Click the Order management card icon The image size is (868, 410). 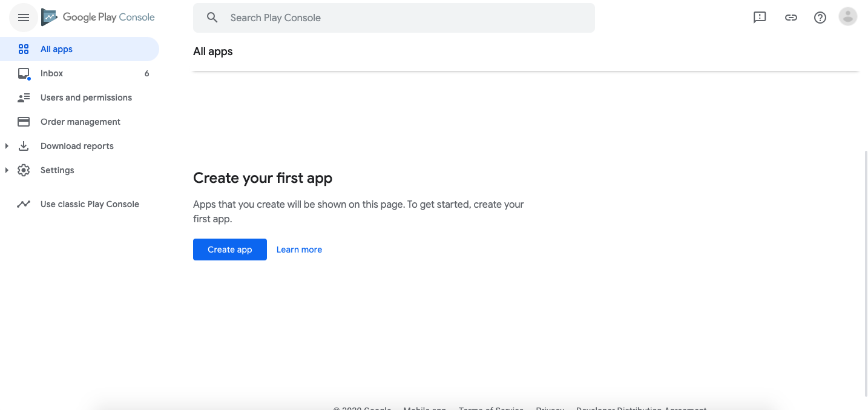pos(24,122)
